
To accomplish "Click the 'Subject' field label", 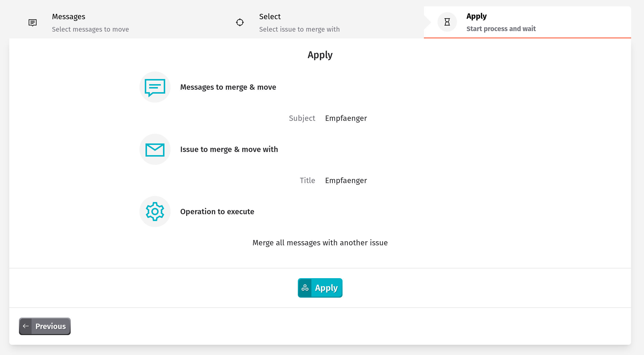I will click(302, 118).
